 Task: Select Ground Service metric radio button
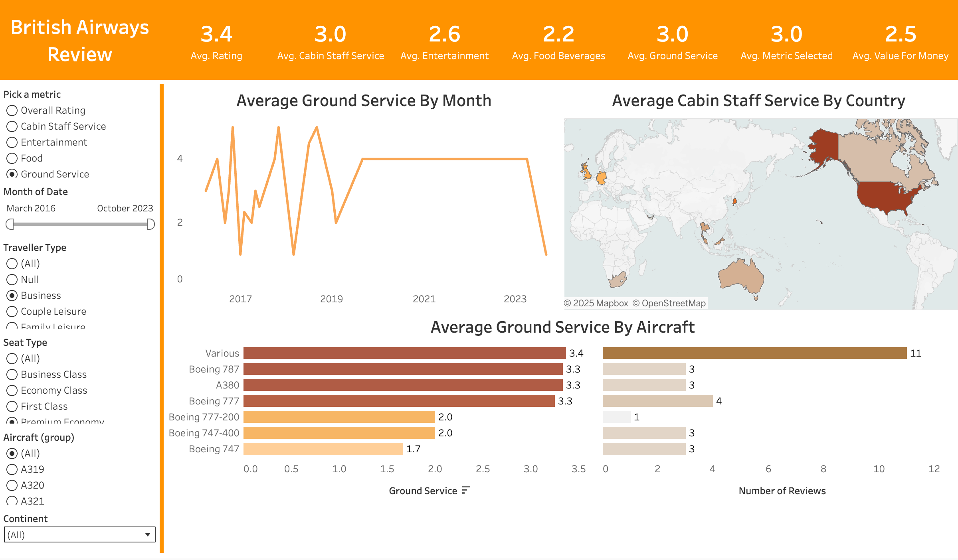tap(12, 174)
